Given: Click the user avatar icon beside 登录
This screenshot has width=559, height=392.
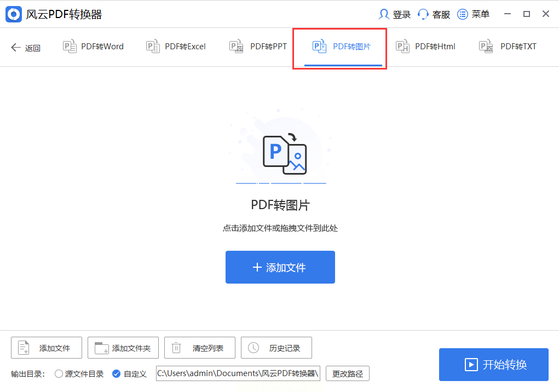Looking at the screenshot, I should click(384, 14).
